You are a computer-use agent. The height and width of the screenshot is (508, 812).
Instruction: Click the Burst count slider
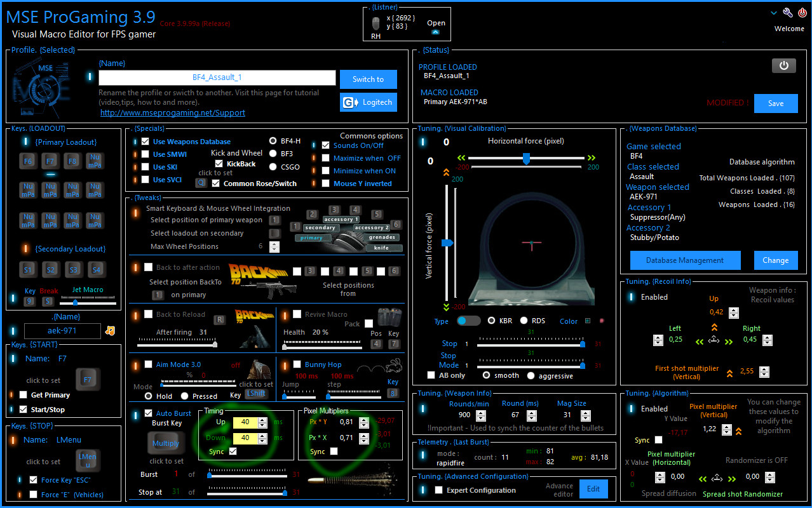pyautogui.click(x=248, y=474)
